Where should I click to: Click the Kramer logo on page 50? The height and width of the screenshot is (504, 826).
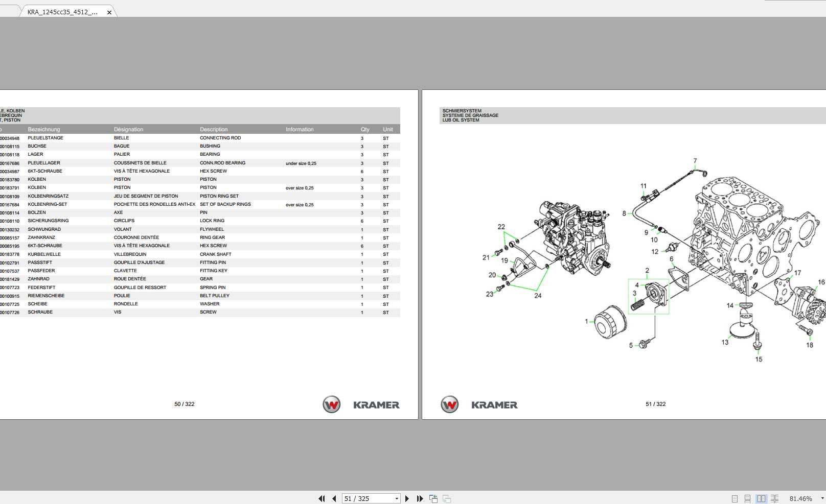tap(361, 404)
